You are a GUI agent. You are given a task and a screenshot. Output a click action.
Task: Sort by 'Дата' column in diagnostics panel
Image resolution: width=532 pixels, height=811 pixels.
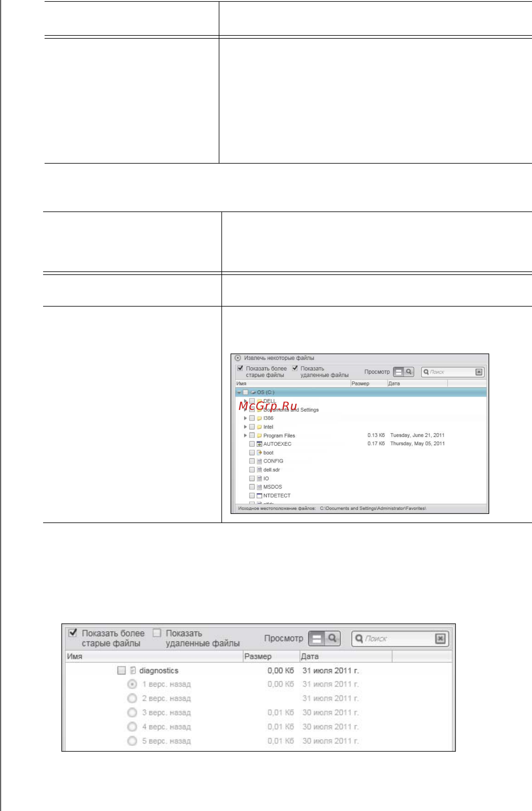[346, 656]
